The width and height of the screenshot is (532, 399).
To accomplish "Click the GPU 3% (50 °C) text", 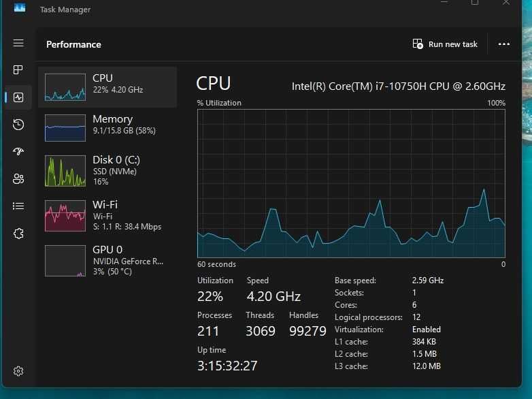I will [112, 272].
